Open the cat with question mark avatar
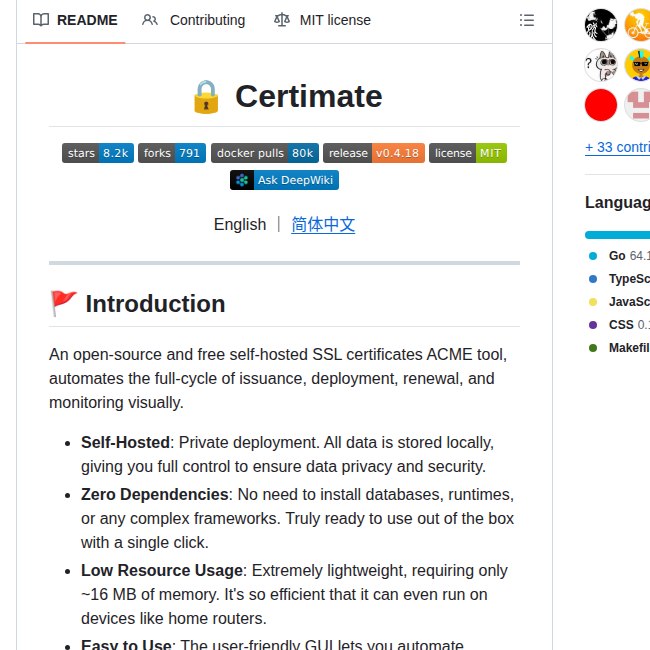 coord(601,65)
